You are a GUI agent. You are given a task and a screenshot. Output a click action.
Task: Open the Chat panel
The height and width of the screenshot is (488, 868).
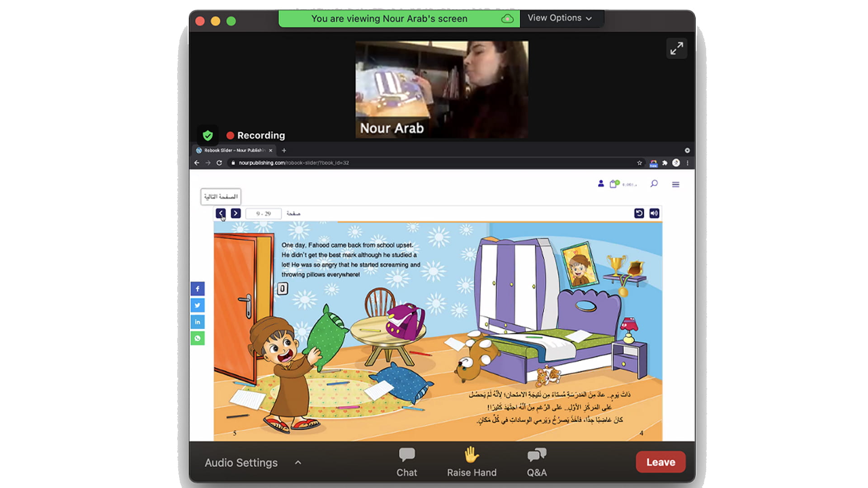coord(406,462)
